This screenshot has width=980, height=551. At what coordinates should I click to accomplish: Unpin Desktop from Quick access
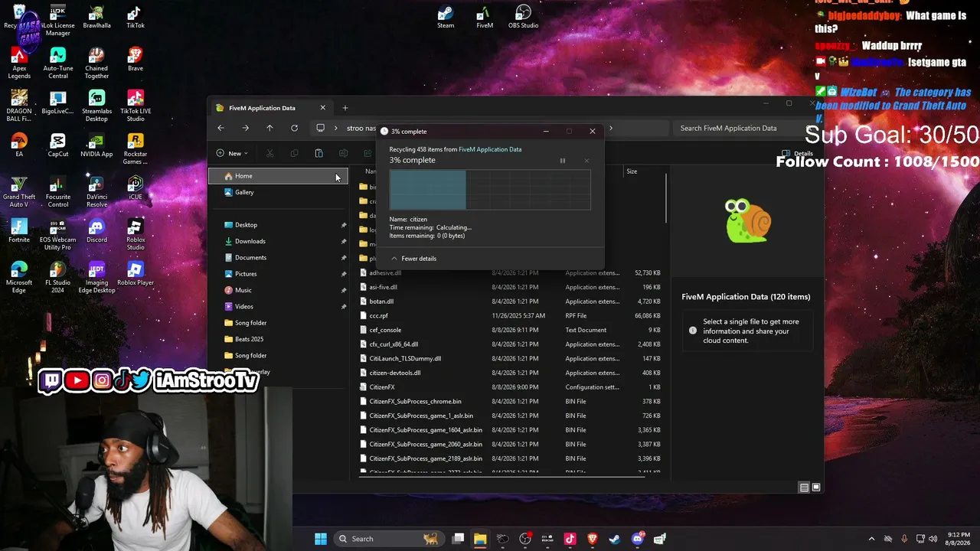pyautogui.click(x=343, y=225)
